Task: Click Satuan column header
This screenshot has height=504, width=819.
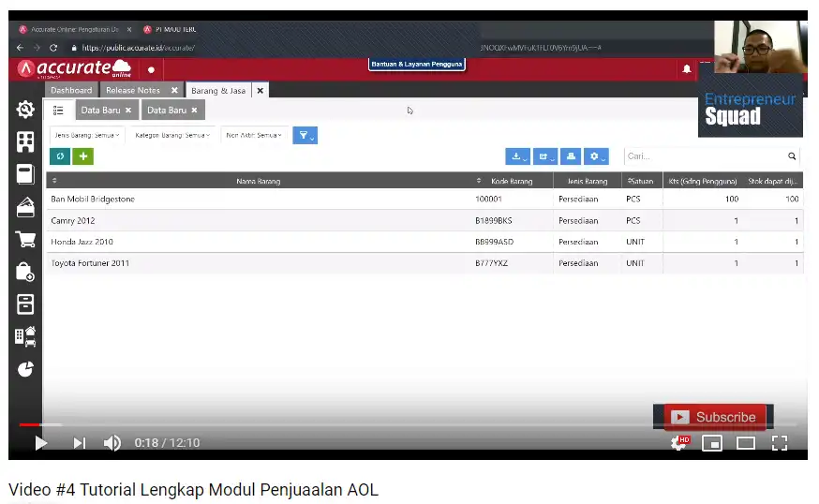Action: (641, 181)
